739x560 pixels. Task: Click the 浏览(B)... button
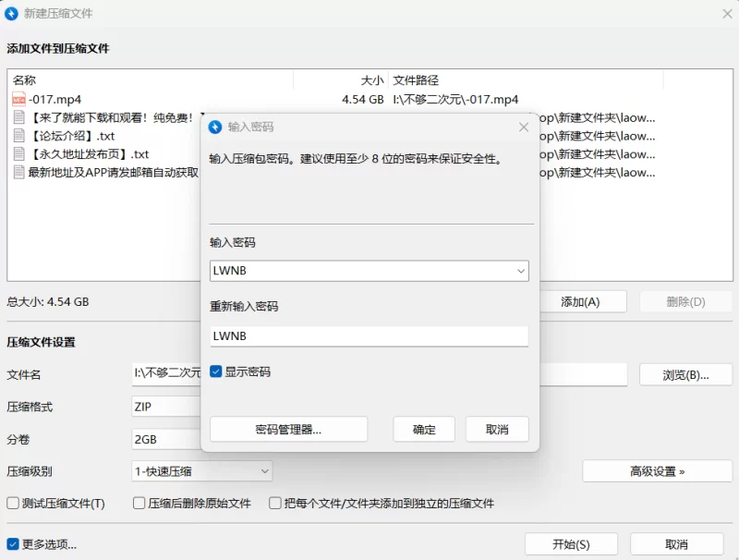(685, 375)
